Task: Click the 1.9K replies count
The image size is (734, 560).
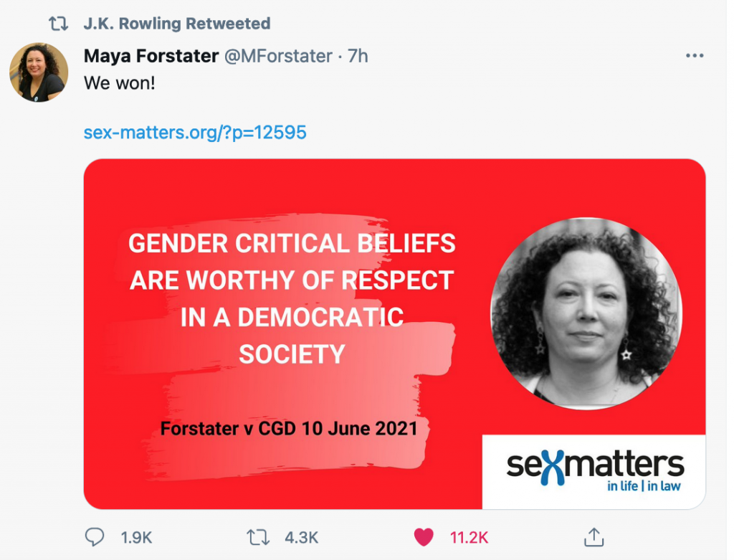Action: (136, 538)
